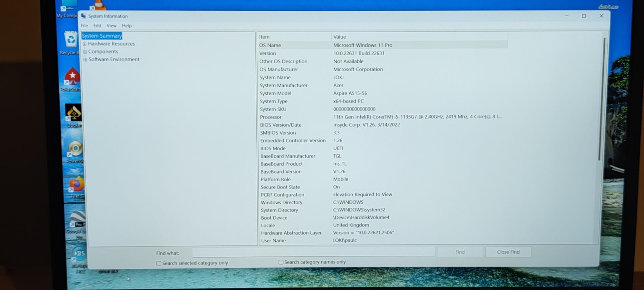
Task: Select the PokerStars desktop icon
Action: click(72, 80)
